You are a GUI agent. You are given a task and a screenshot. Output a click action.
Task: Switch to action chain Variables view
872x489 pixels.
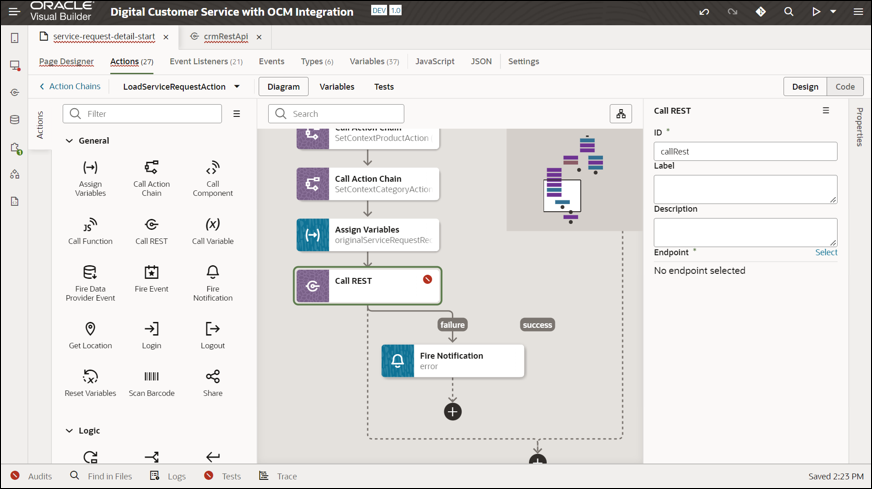(x=336, y=87)
